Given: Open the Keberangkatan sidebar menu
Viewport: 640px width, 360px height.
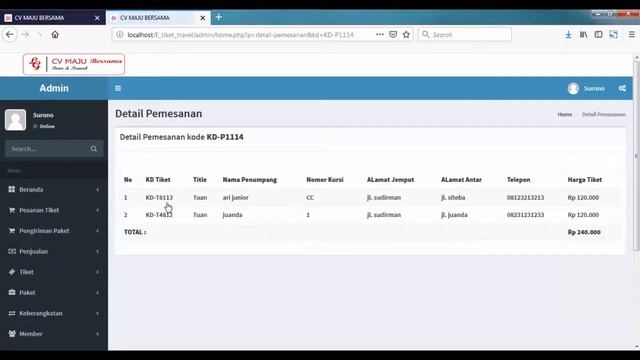Looking at the screenshot, I should click(x=54, y=313).
